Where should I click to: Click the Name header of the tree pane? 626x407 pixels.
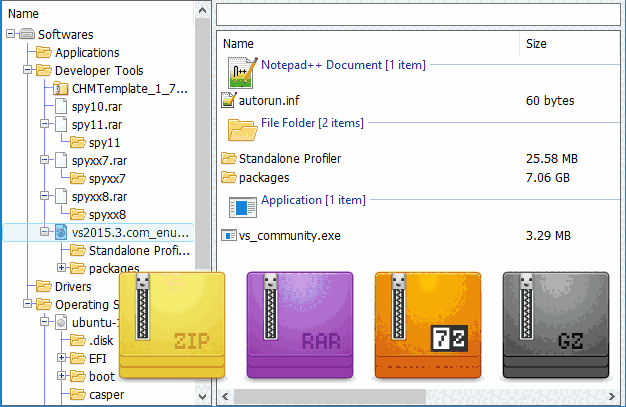coord(23,14)
